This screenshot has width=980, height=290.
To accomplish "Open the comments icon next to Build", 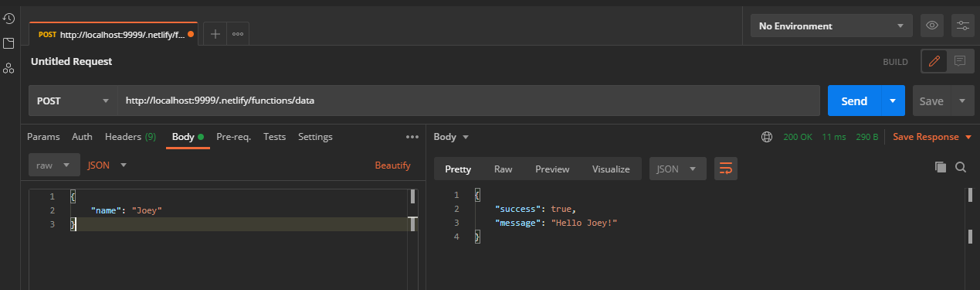I will click(959, 61).
